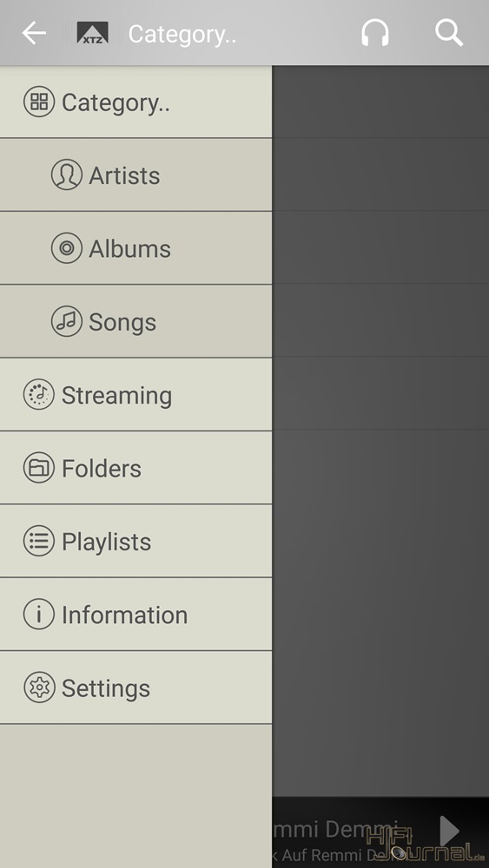Tap the back arrow icon
The image size is (489, 868).
point(34,34)
